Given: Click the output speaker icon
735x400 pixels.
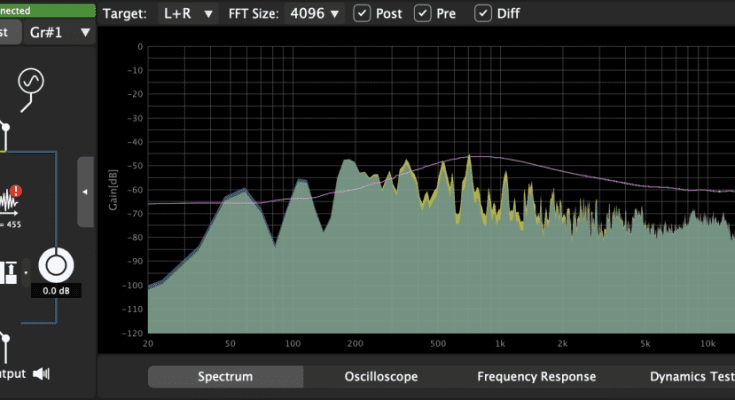Looking at the screenshot, I should coord(41,374).
